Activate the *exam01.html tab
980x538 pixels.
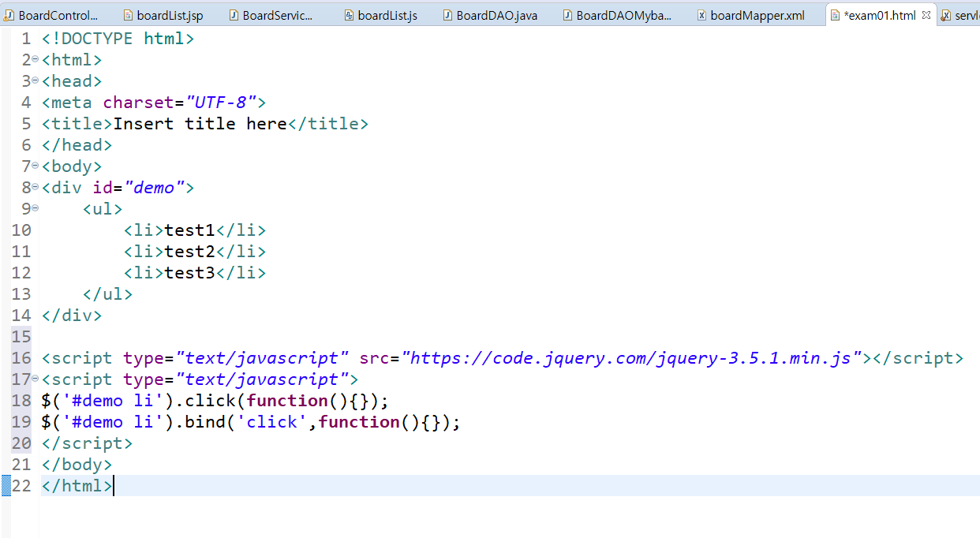(879, 15)
